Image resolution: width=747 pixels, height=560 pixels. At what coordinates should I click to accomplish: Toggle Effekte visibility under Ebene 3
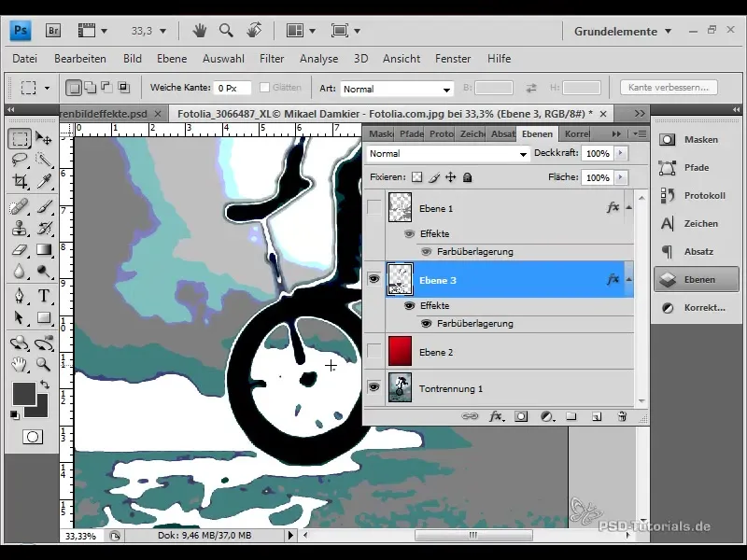[409, 306]
